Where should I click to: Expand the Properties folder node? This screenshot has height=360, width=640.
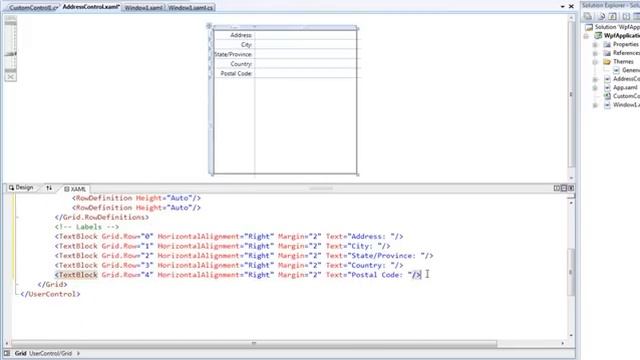[595, 44]
